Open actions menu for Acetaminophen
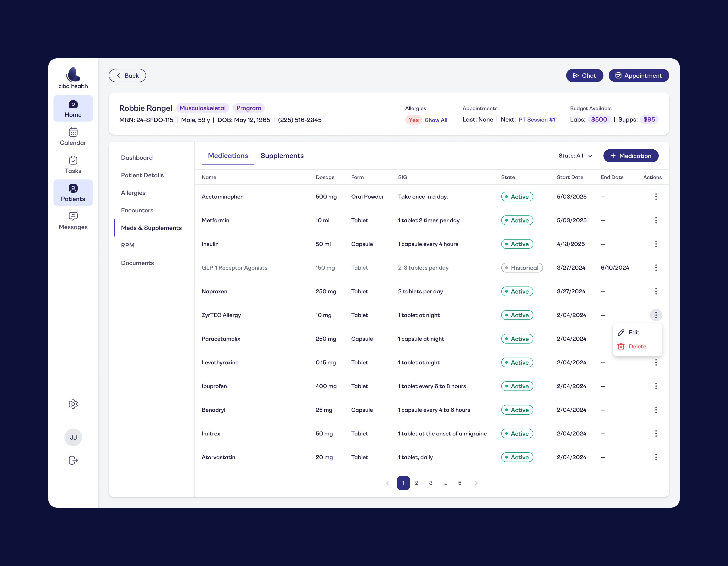This screenshot has height=566, width=728. tap(656, 197)
